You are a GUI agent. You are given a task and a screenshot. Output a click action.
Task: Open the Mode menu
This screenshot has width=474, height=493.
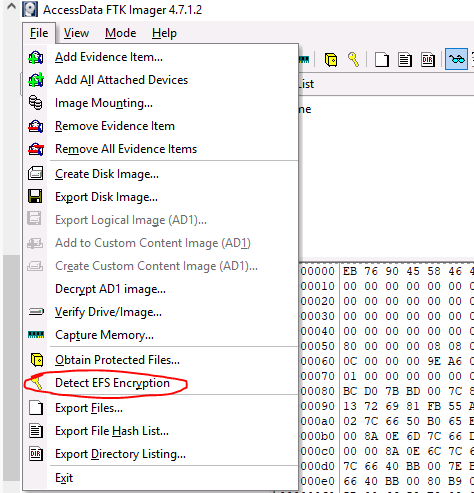coord(121,33)
